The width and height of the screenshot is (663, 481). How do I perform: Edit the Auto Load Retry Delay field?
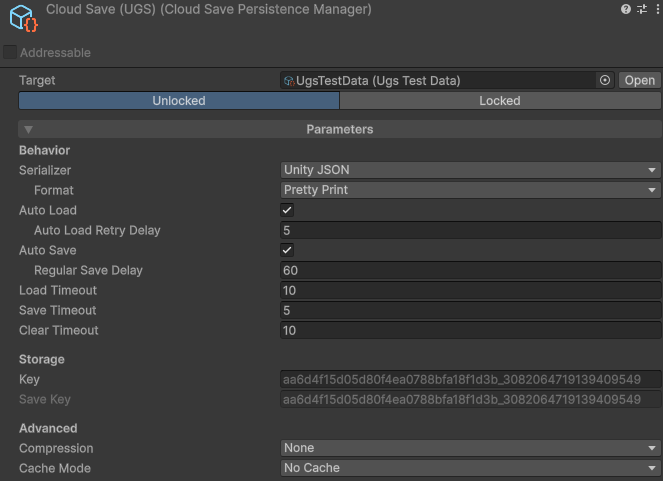(470, 230)
